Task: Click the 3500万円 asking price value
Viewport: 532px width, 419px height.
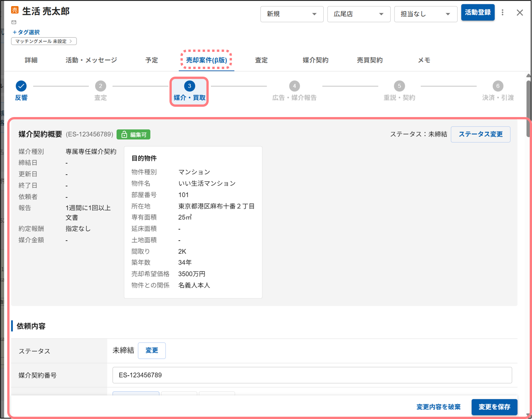Action: (192, 274)
